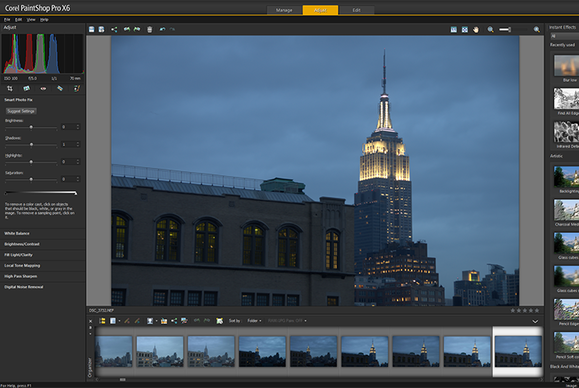Click the Save As icon in the toolbar
The width and height of the screenshot is (579, 388).
[101, 29]
